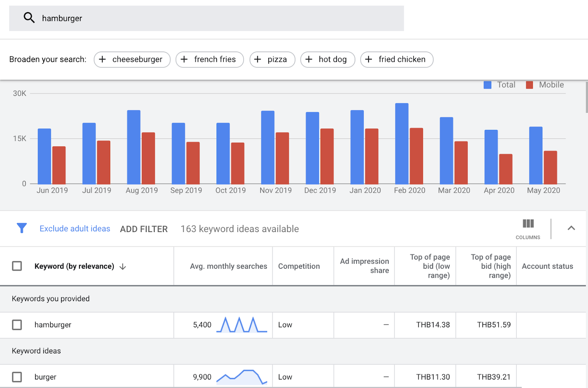Click the plus icon on fried chicken chip
This screenshot has width=588, height=388.
pyautogui.click(x=369, y=59)
